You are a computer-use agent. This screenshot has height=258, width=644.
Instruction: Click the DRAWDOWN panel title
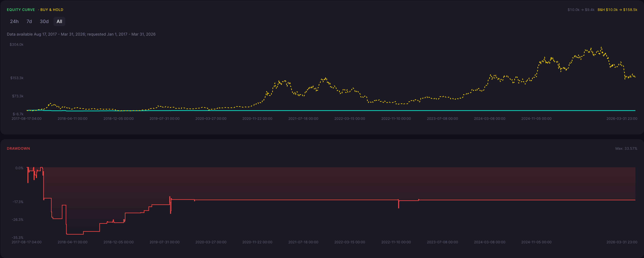(x=18, y=149)
